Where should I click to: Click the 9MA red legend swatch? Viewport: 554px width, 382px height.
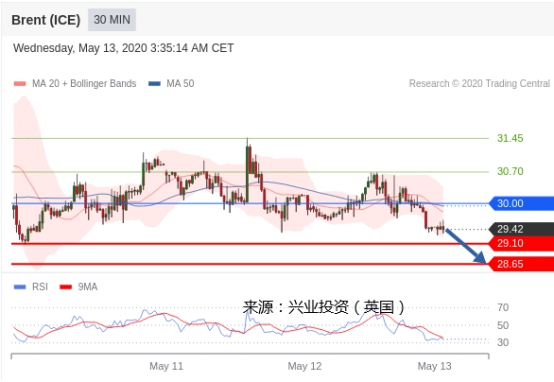point(66,287)
